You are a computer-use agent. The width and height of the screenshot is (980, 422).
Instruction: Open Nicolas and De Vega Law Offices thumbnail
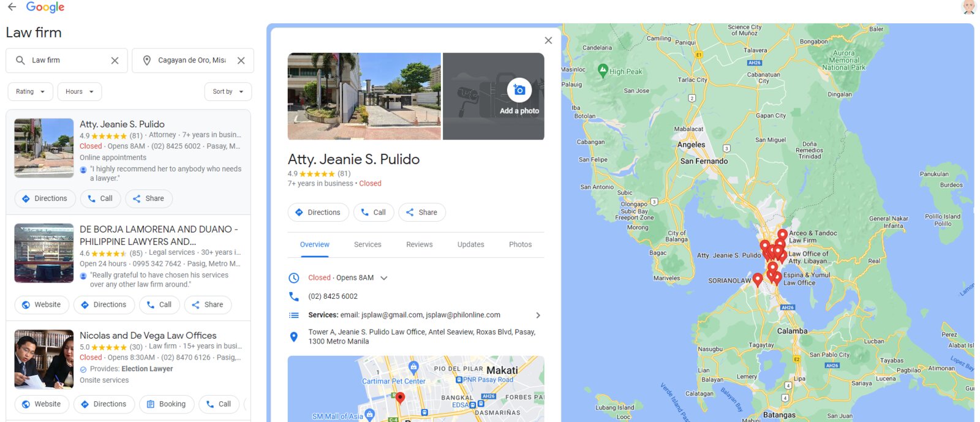tap(44, 359)
